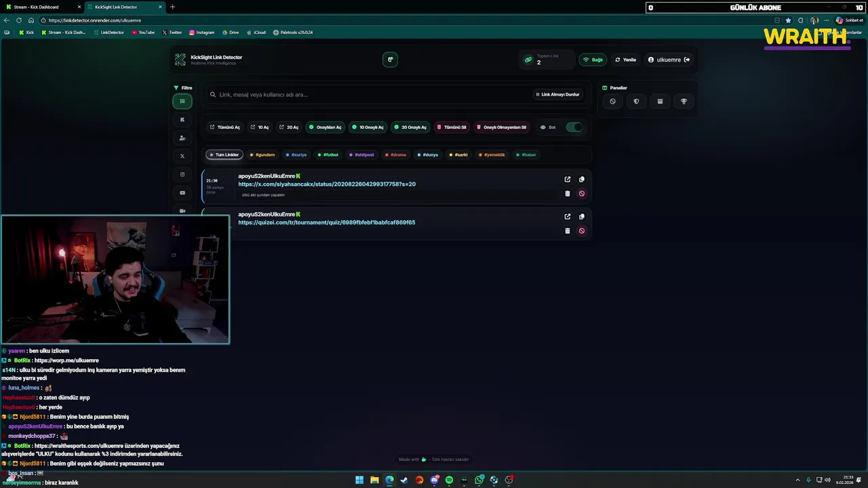Click Tümünü Sil button
Image resolution: width=868 pixels, height=488 pixels.
point(452,127)
